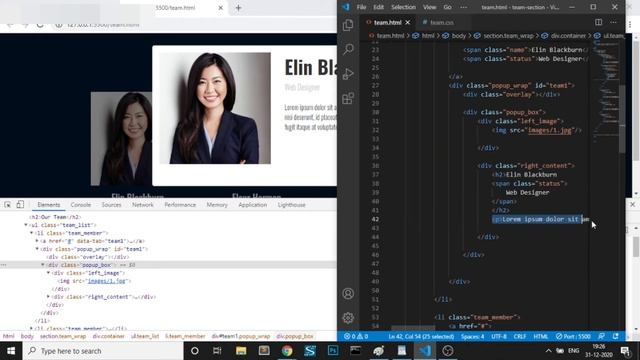Close the team.html editor tab

click(x=408, y=22)
